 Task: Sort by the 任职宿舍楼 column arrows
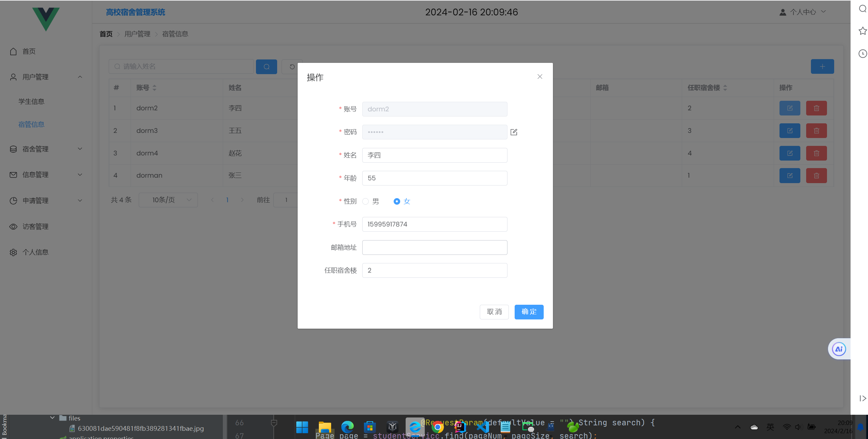[725, 88]
